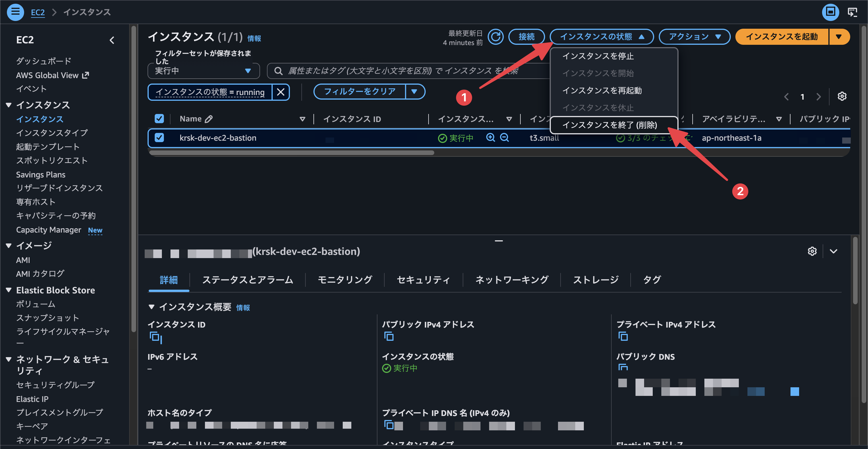Uncheck the krsk-dev-ec2-bastion row checkbox

[159, 138]
